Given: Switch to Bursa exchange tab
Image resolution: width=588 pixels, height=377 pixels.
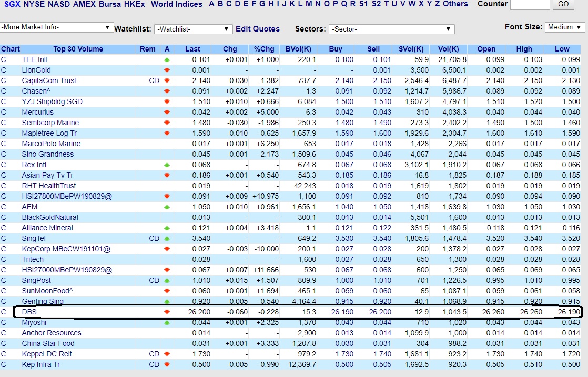Looking at the screenshot, I should click(x=110, y=4).
